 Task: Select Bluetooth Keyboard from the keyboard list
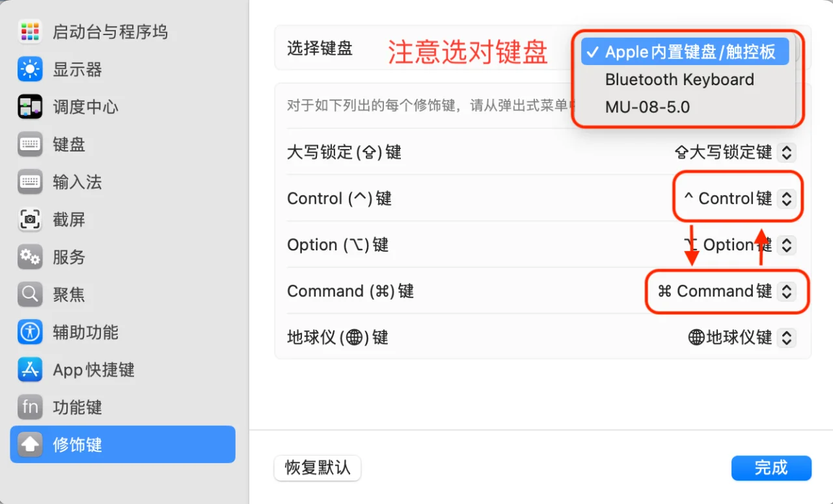click(x=679, y=79)
